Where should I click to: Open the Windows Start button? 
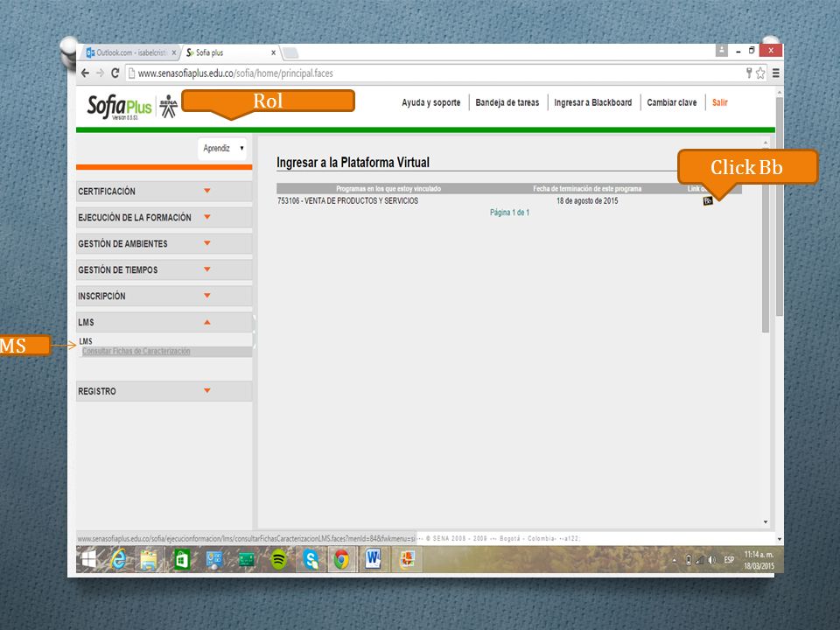(89, 560)
